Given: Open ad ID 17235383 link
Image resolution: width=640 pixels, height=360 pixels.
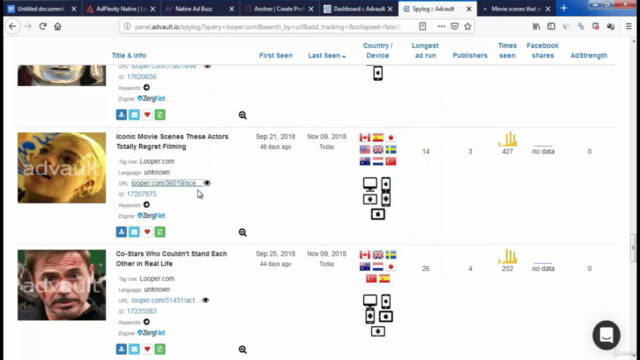Looking at the screenshot, I should (x=142, y=311).
